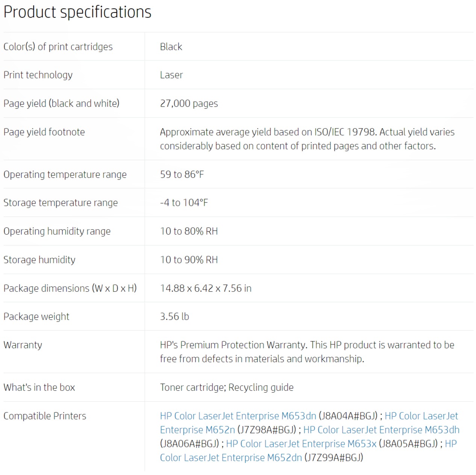This screenshot has height=475, width=476.
Task: Open the HP Color LaserJet Enterprise M652dn link
Action: [231, 458]
